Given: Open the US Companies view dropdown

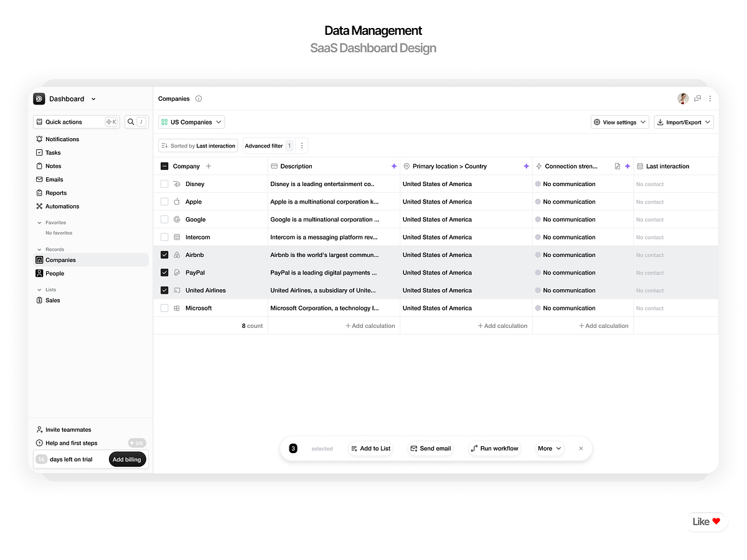Looking at the screenshot, I should pyautogui.click(x=191, y=122).
